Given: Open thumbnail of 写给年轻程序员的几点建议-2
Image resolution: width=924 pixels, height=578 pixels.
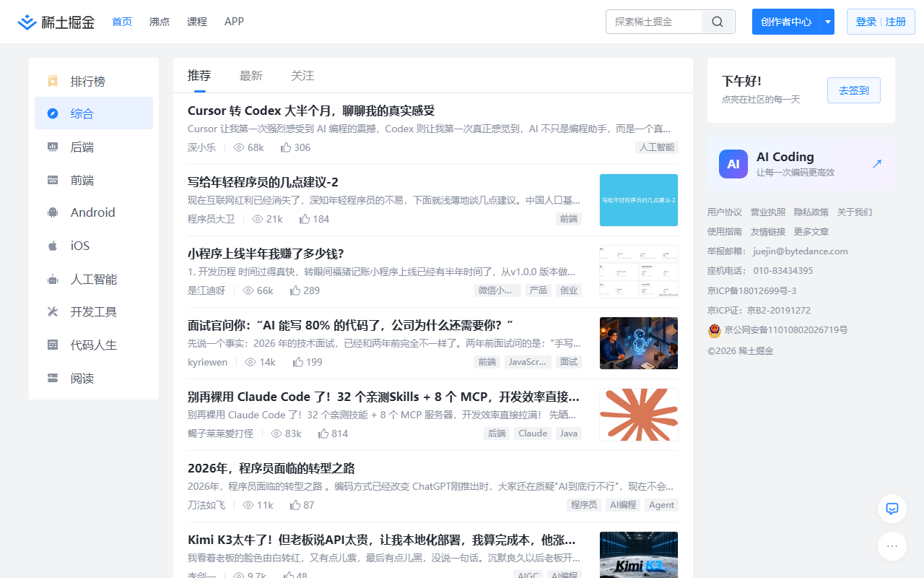Looking at the screenshot, I should tap(639, 200).
